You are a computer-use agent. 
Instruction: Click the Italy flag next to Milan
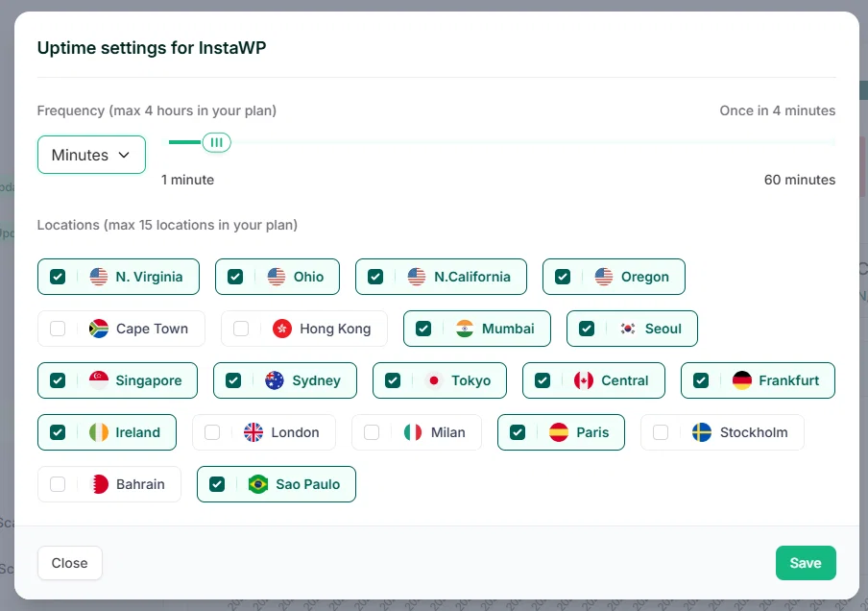click(x=413, y=432)
